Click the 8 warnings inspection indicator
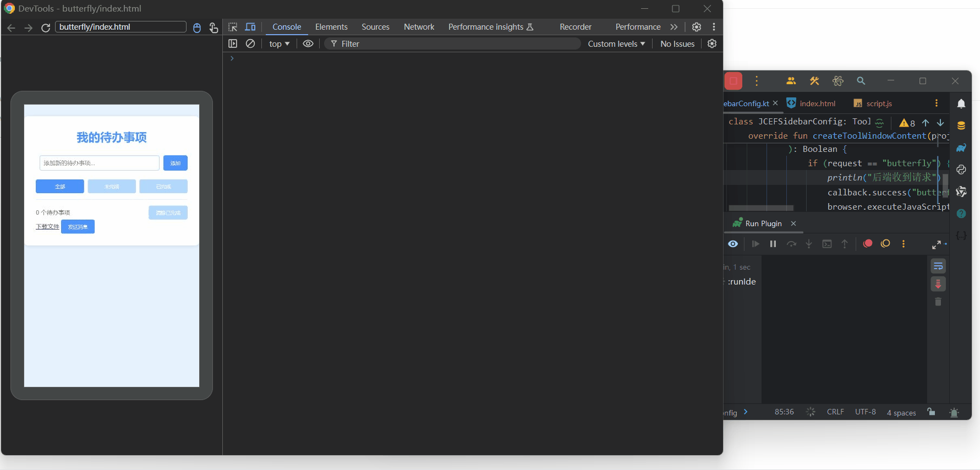This screenshot has width=980, height=470. click(x=907, y=123)
